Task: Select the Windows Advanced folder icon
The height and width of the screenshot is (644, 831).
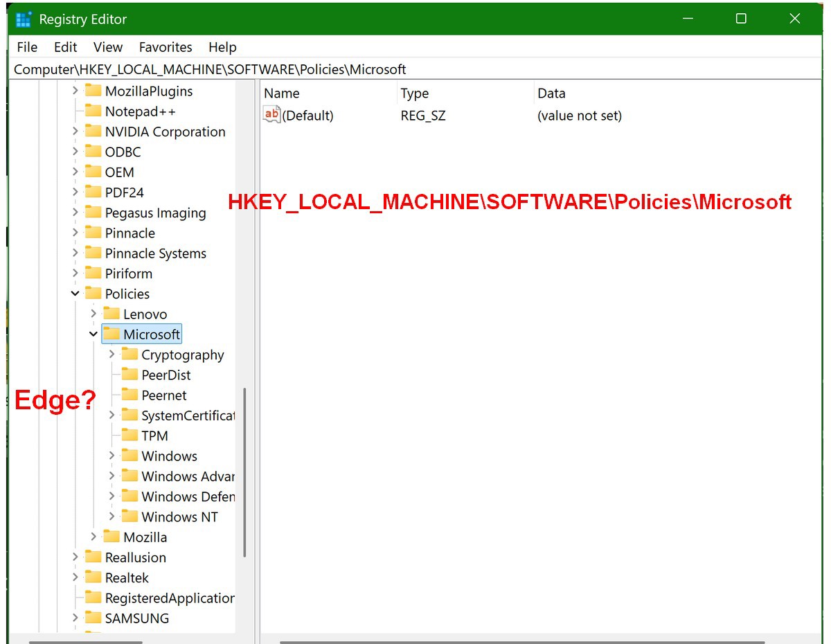Action: [129, 476]
